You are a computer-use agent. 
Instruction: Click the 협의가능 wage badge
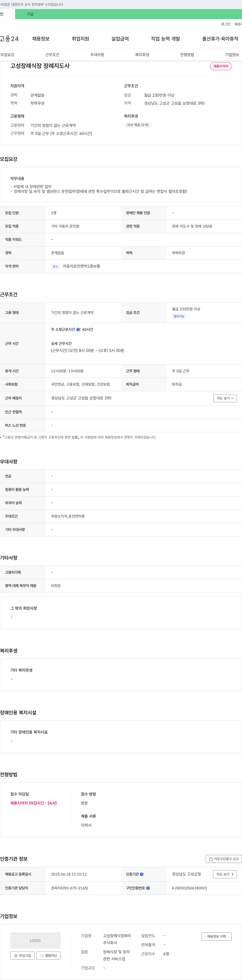click(179, 316)
